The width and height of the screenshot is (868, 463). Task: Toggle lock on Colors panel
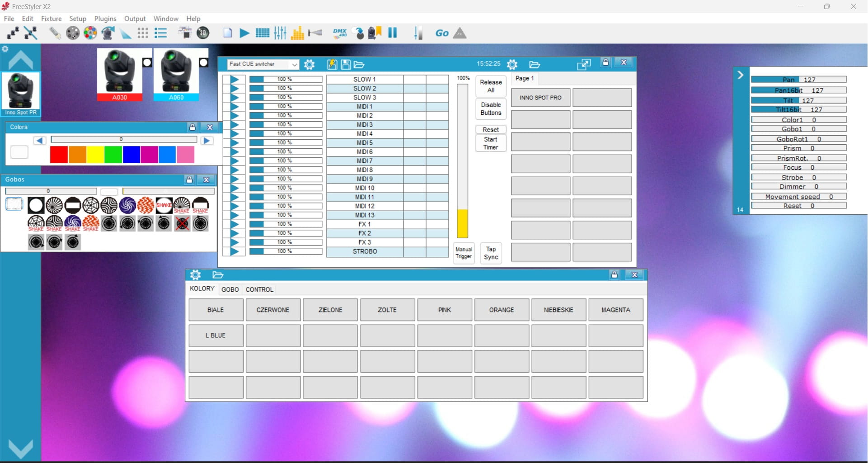pos(192,128)
